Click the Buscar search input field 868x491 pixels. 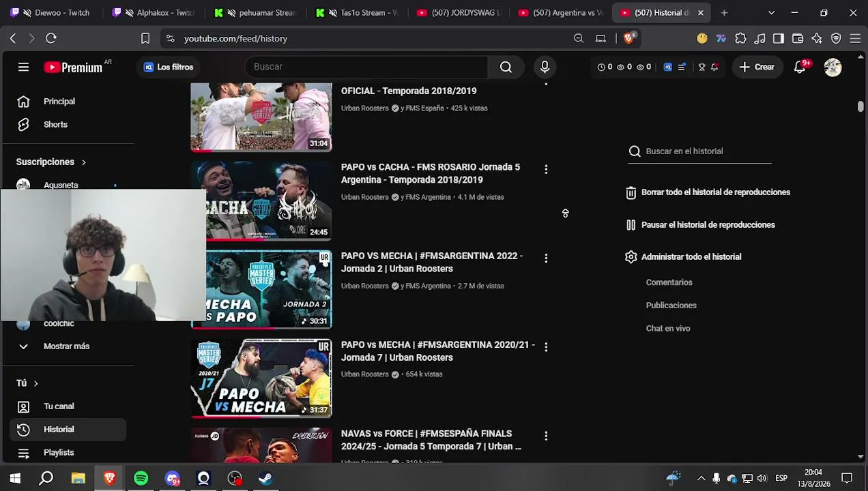click(x=366, y=67)
